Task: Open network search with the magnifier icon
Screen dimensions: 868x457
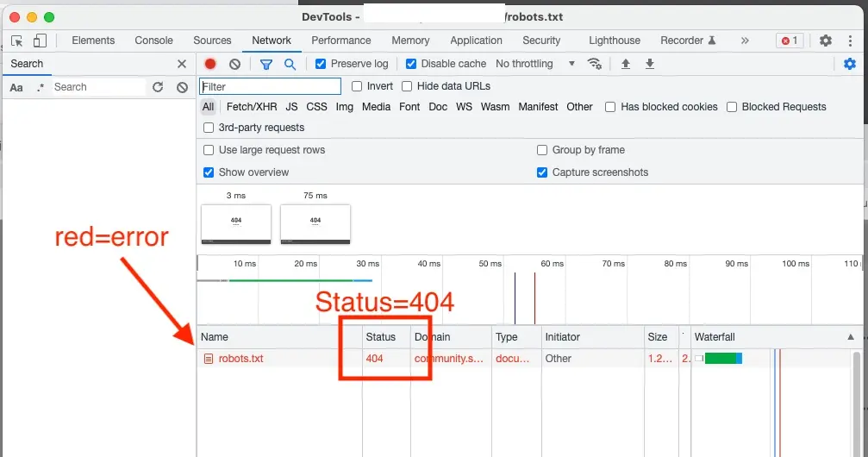Action: [290, 64]
